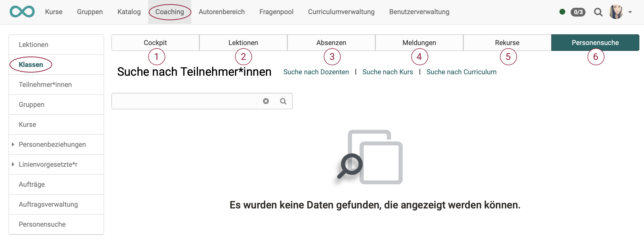Viewport: 644px width, 243px height.
Task: Open the global search magnifier icon
Action: click(x=598, y=12)
